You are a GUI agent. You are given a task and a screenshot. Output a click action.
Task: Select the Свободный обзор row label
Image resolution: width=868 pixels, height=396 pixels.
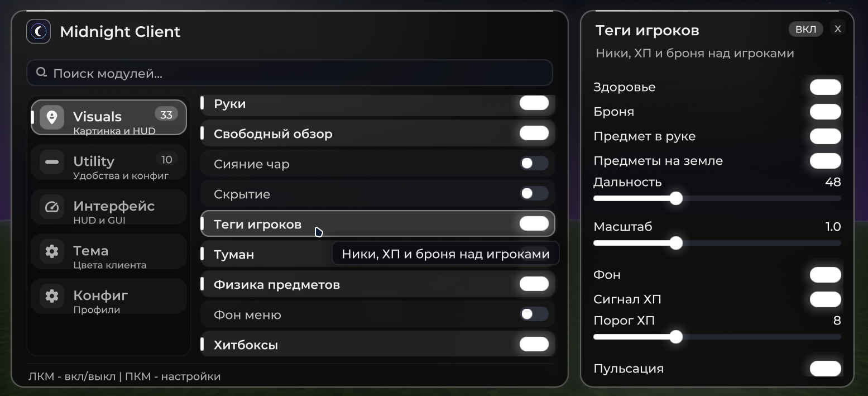[273, 134]
